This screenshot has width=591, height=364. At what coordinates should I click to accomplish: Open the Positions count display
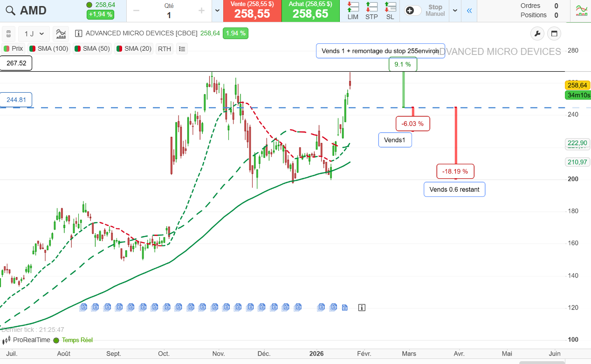pyautogui.click(x=539, y=15)
